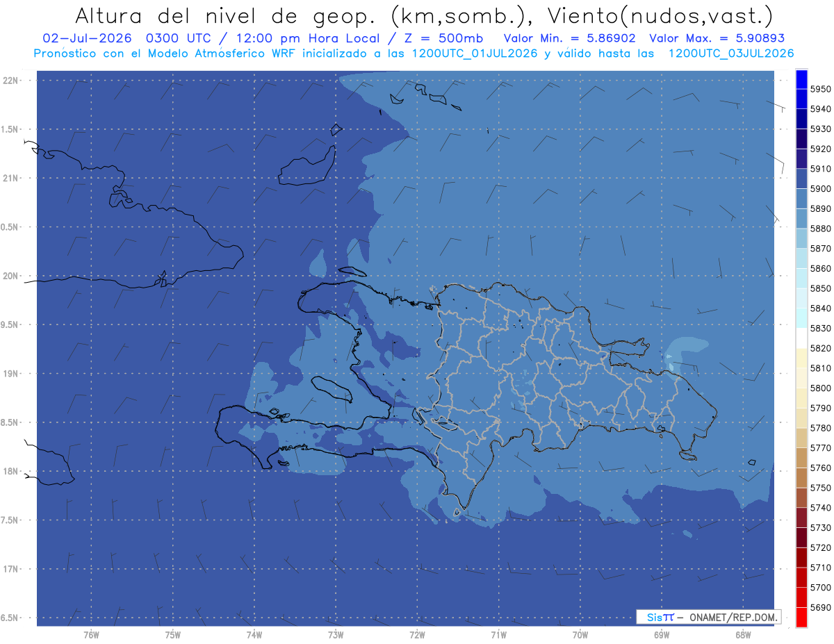Click the 20N latitude axis label

(x=12, y=276)
